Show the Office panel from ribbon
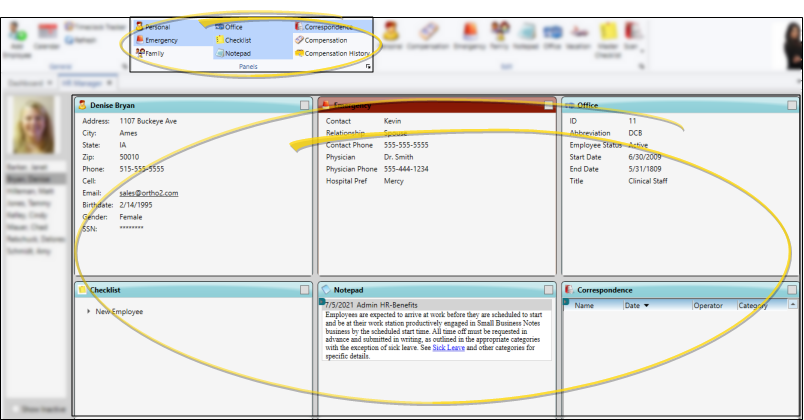This screenshot has height=420, width=804. coord(232,27)
